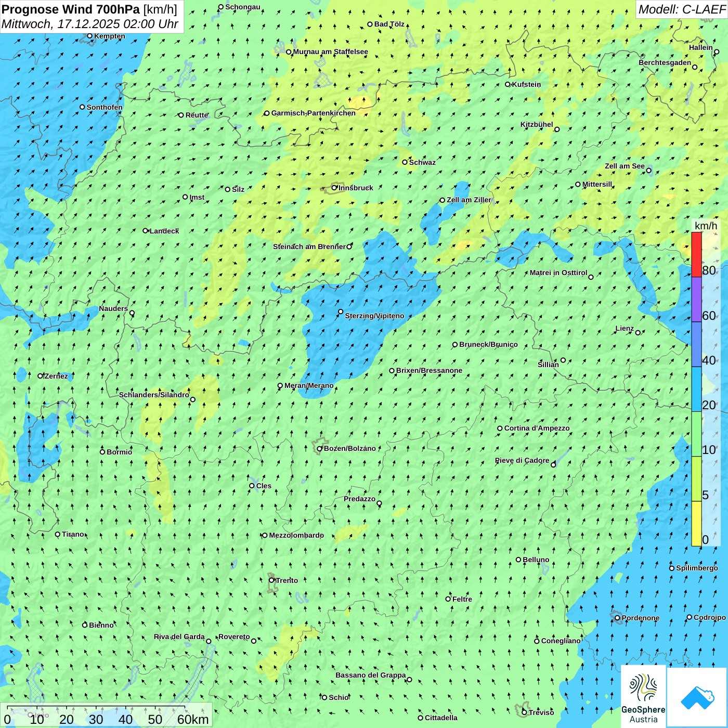Click the 'Modell: C-LAEF' label

click(681, 9)
